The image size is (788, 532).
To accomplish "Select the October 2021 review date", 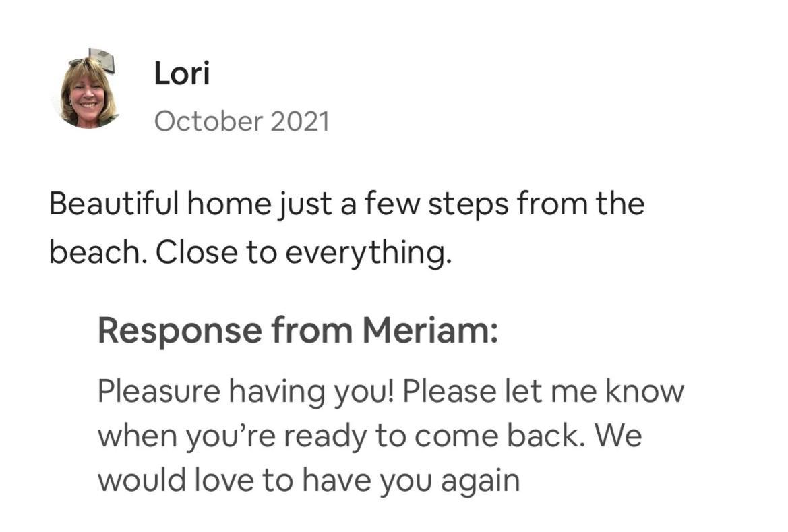I will [x=242, y=121].
